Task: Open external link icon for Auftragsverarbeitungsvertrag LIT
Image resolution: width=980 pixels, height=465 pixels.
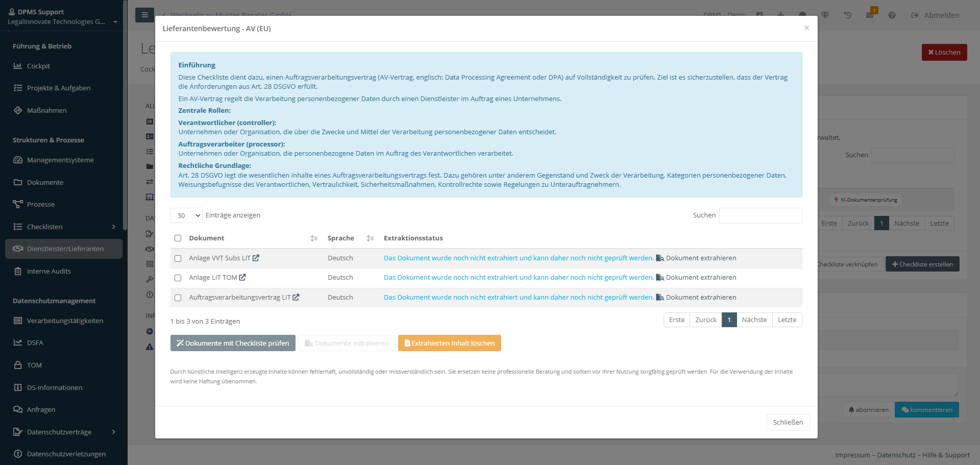Action: point(296,298)
